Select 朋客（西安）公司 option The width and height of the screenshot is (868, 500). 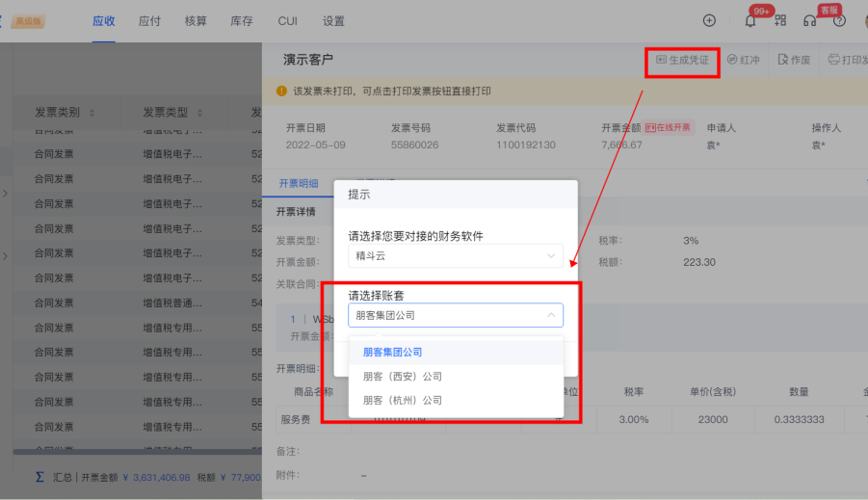pos(456,377)
